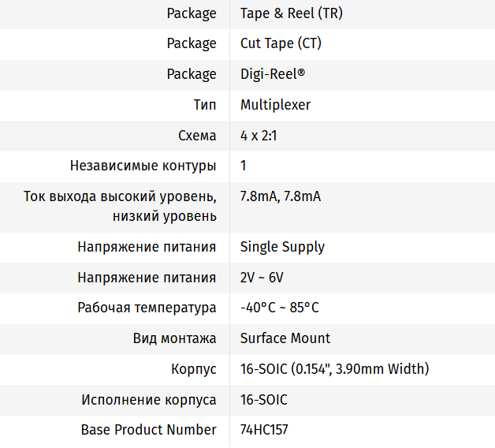Select the Base Product Number label

148,430
